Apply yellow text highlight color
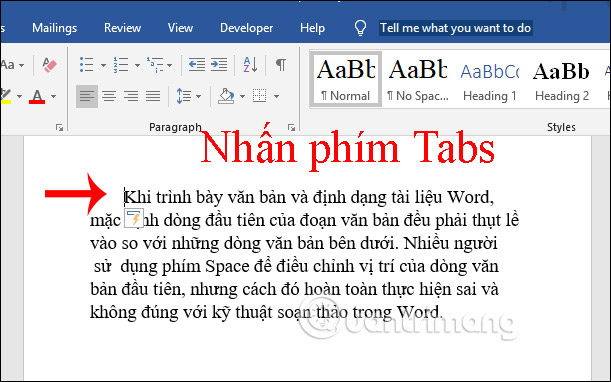611x382 pixels. 5,96
